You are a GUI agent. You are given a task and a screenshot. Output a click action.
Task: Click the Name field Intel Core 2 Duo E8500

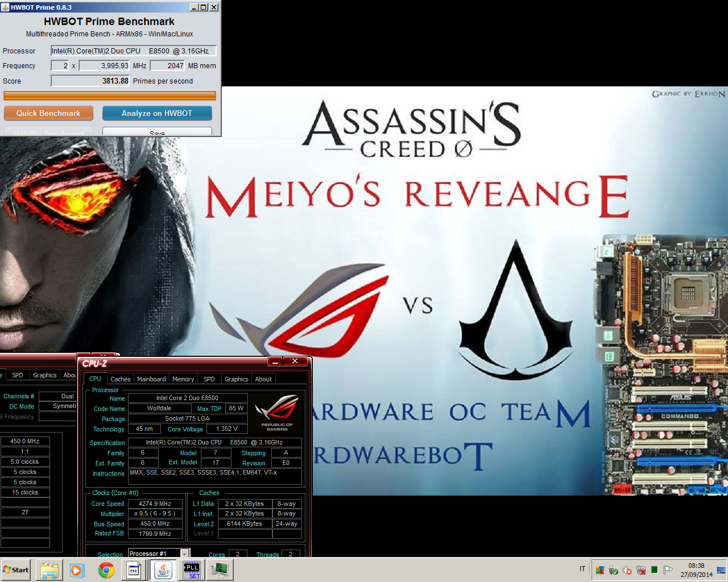[188, 398]
